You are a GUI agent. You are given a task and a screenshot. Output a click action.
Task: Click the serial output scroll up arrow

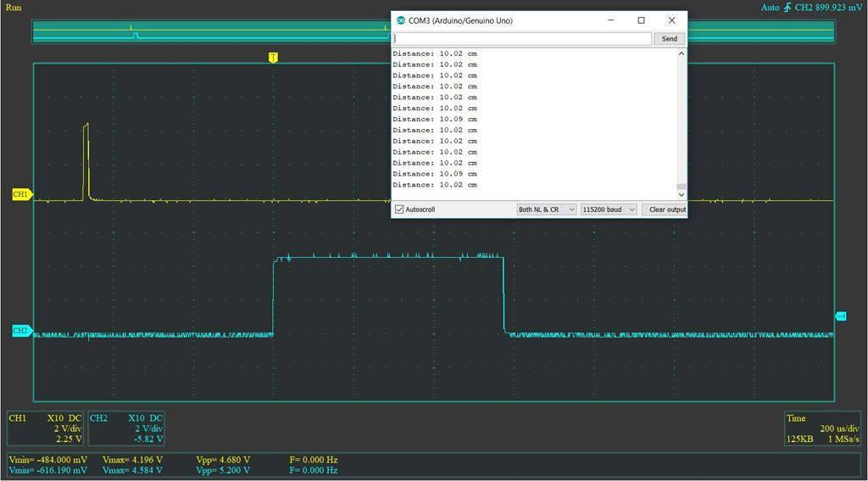682,53
